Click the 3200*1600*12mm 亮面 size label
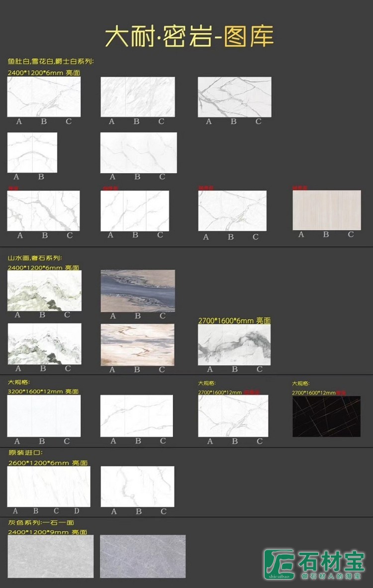373x588 pixels. (x=43, y=391)
